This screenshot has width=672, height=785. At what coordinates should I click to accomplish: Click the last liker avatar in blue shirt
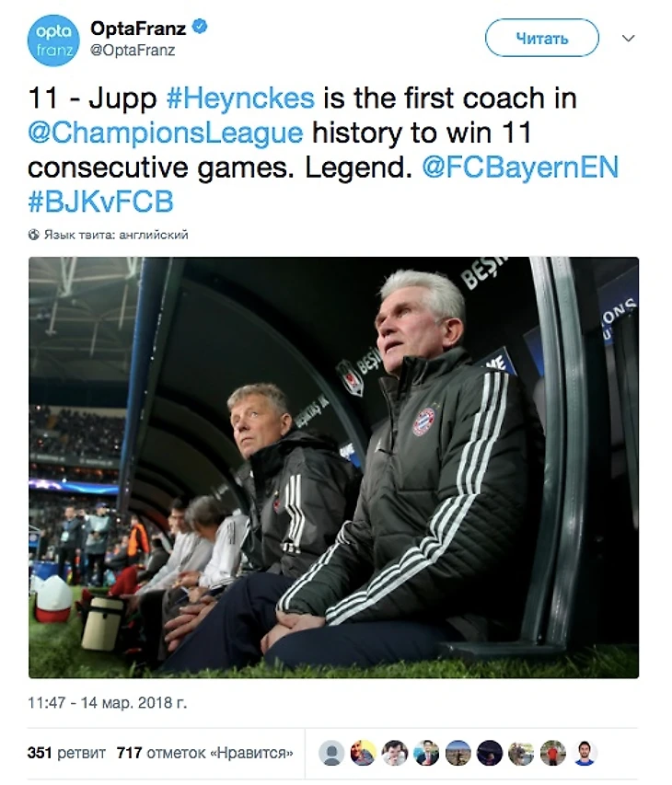click(x=585, y=753)
